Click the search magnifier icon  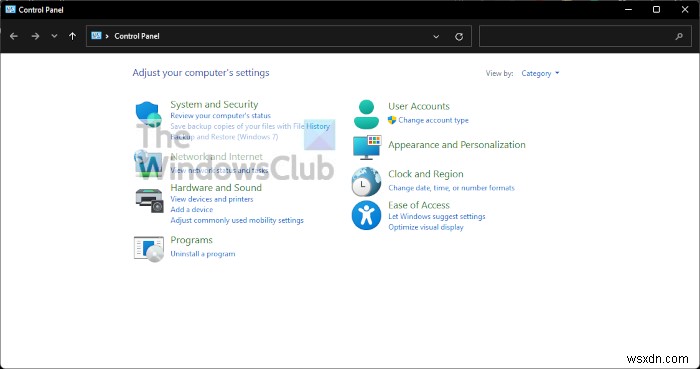(x=679, y=37)
